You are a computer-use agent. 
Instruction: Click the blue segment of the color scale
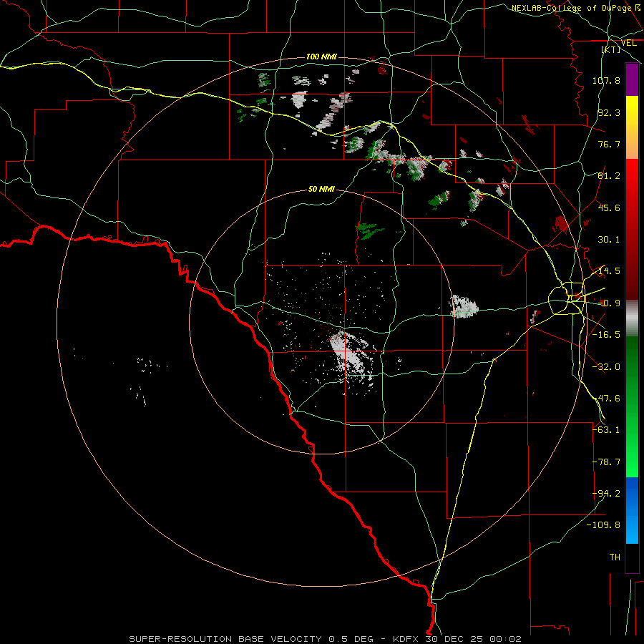(632, 510)
